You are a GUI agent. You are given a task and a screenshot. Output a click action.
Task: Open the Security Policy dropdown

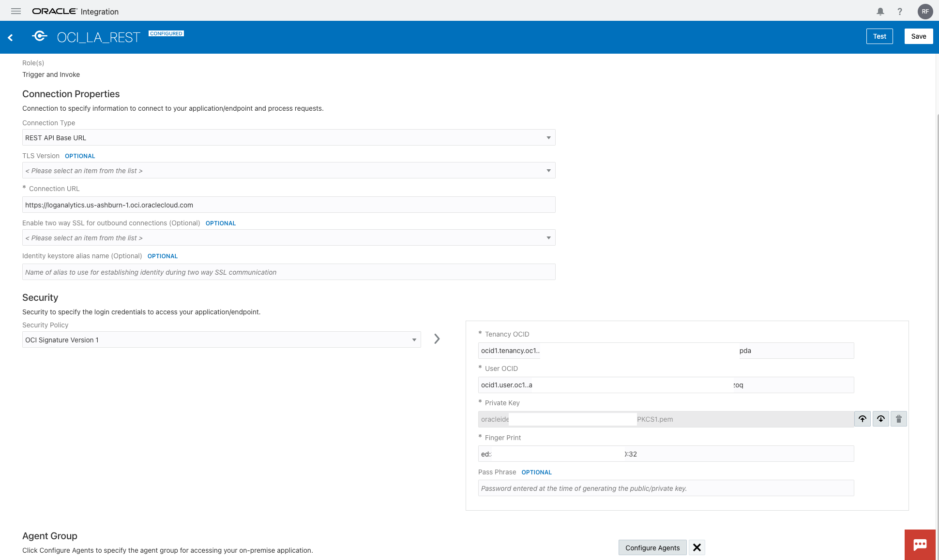click(414, 339)
